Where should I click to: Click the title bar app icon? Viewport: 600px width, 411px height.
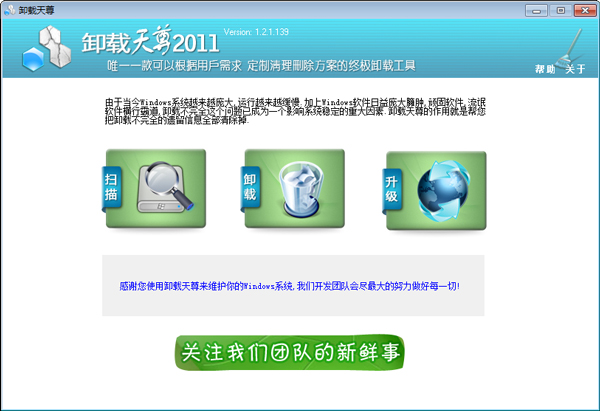tap(10, 10)
